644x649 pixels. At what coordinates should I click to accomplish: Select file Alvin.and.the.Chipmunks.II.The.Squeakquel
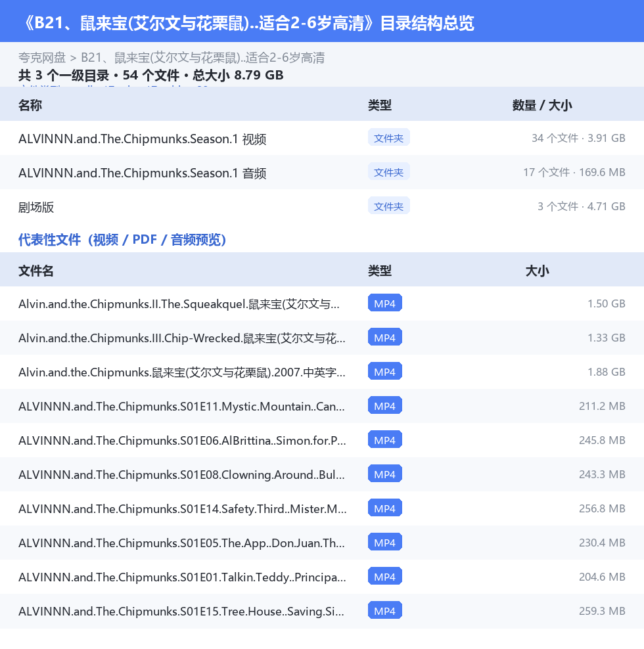[x=179, y=303]
